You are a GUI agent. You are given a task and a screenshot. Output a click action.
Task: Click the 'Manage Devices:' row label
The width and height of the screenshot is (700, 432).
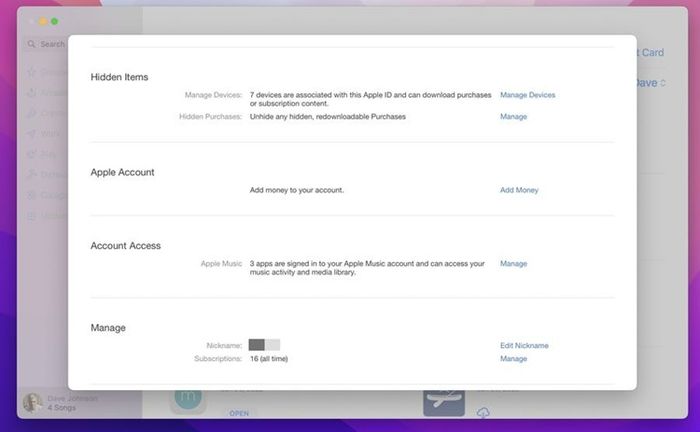(x=213, y=95)
